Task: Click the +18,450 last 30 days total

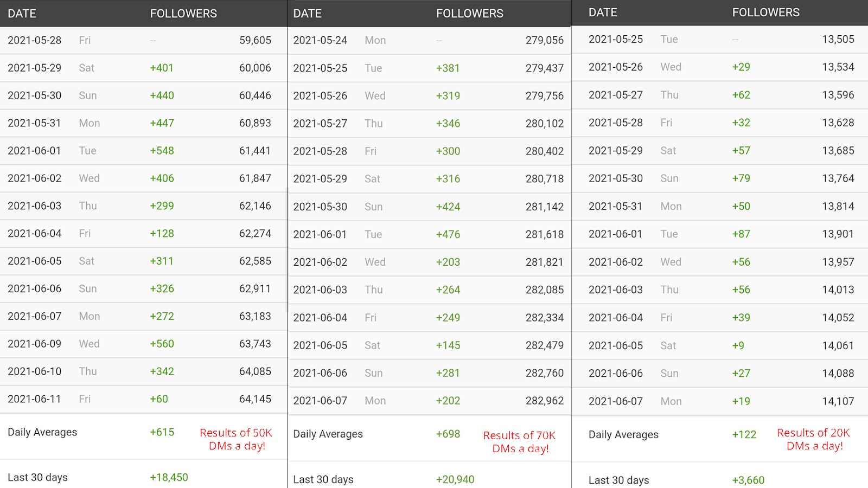Action: pos(169,477)
